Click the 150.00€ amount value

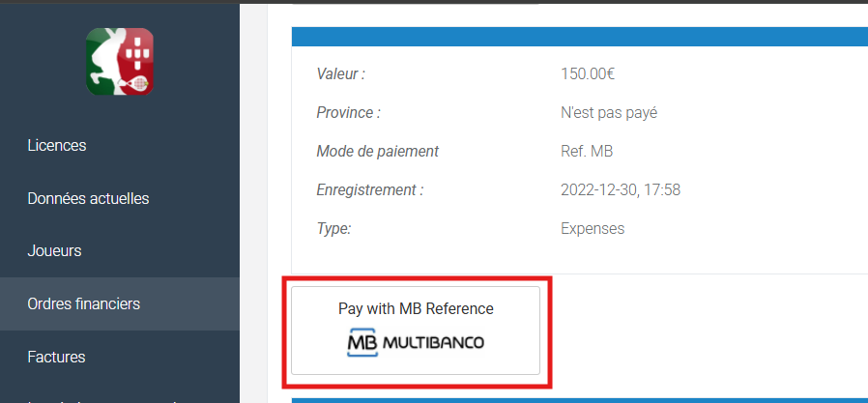tap(588, 73)
